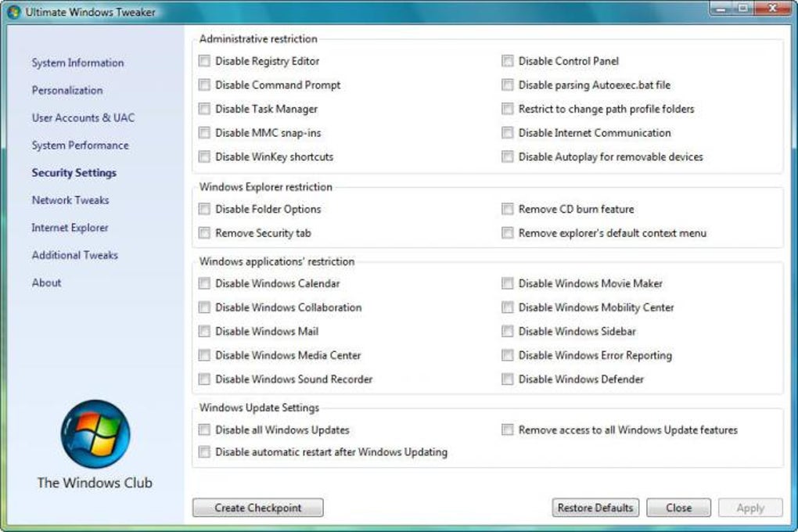Open System Information section
The image size is (798, 532).
78,63
